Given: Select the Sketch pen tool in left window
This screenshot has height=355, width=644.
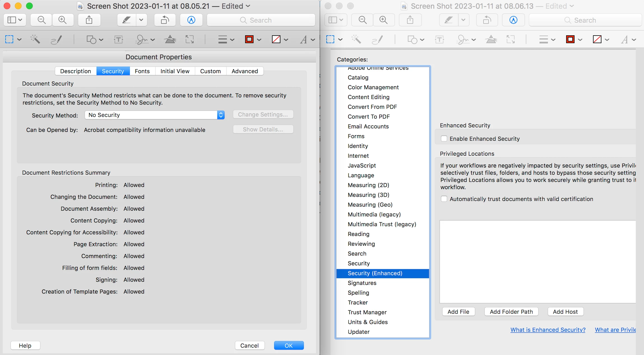Looking at the screenshot, I should coord(56,40).
